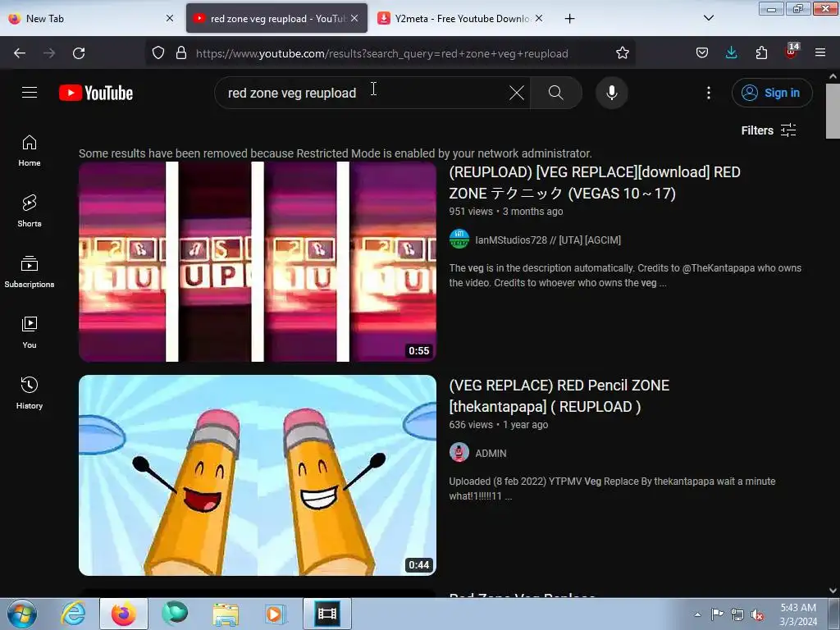Click the uBlock Origin badge icon
This screenshot has width=840, height=630.
(792, 52)
